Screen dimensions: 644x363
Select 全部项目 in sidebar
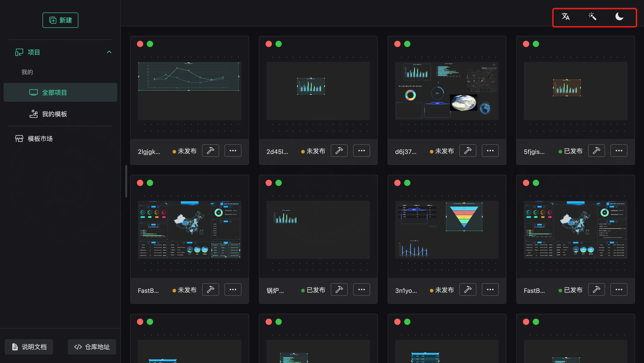(x=60, y=92)
